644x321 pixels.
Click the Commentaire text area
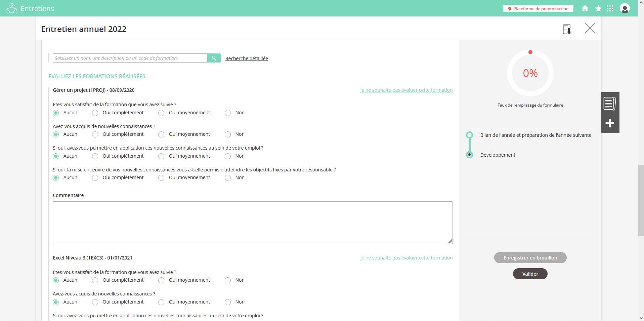[253, 223]
